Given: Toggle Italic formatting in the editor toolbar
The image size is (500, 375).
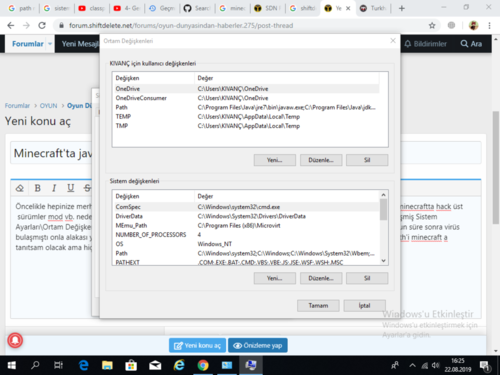Looking at the screenshot, I should [54, 188].
